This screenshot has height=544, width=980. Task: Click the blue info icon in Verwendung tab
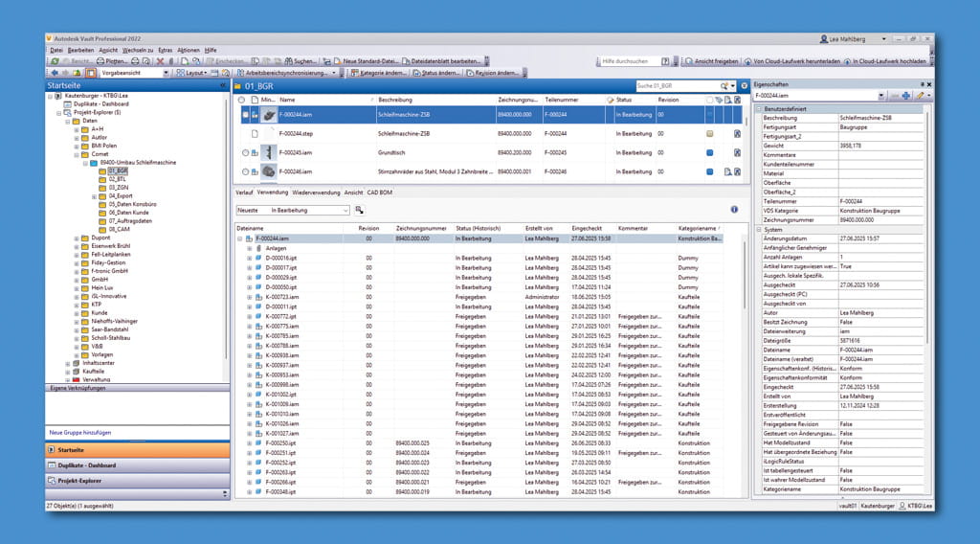coord(733,209)
